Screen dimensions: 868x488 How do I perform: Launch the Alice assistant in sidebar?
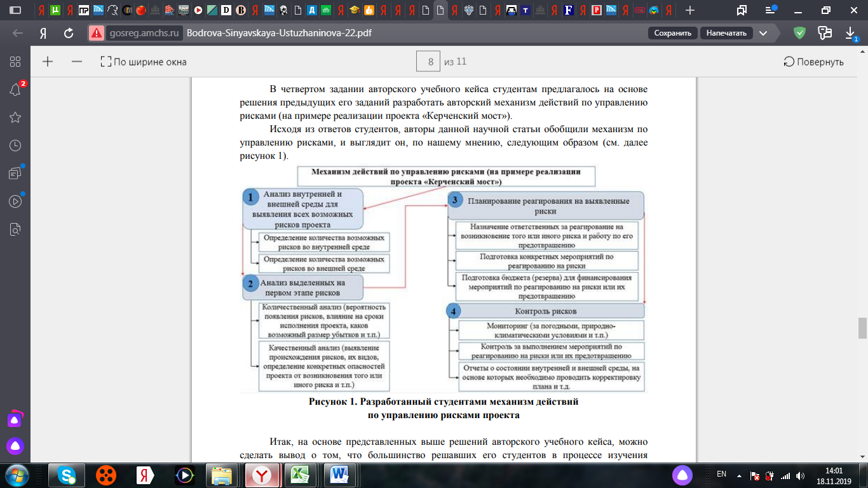(x=15, y=447)
